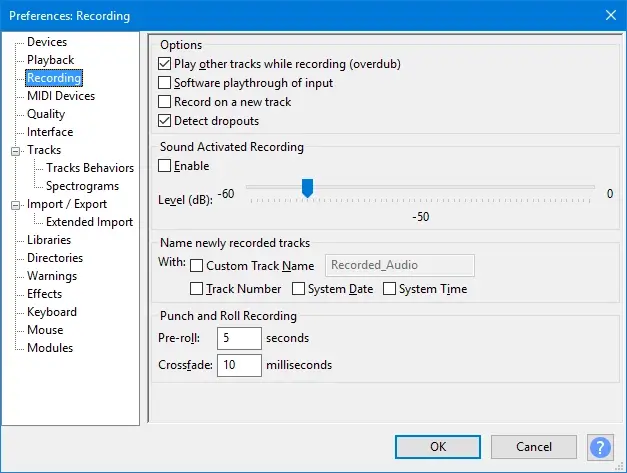This screenshot has width=627, height=473.
Task: Close the Preferences dialog window
Action: pyautogui.click(x=609, y=14)
